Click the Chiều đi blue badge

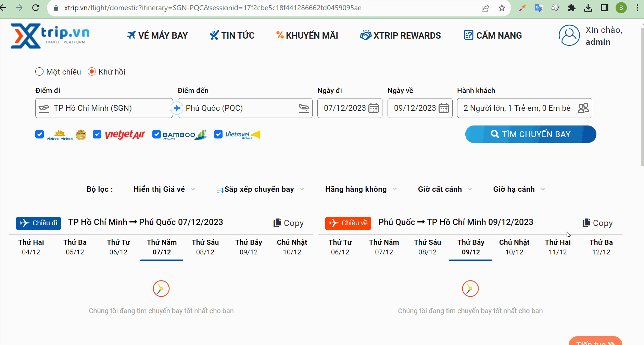(38, 223)
